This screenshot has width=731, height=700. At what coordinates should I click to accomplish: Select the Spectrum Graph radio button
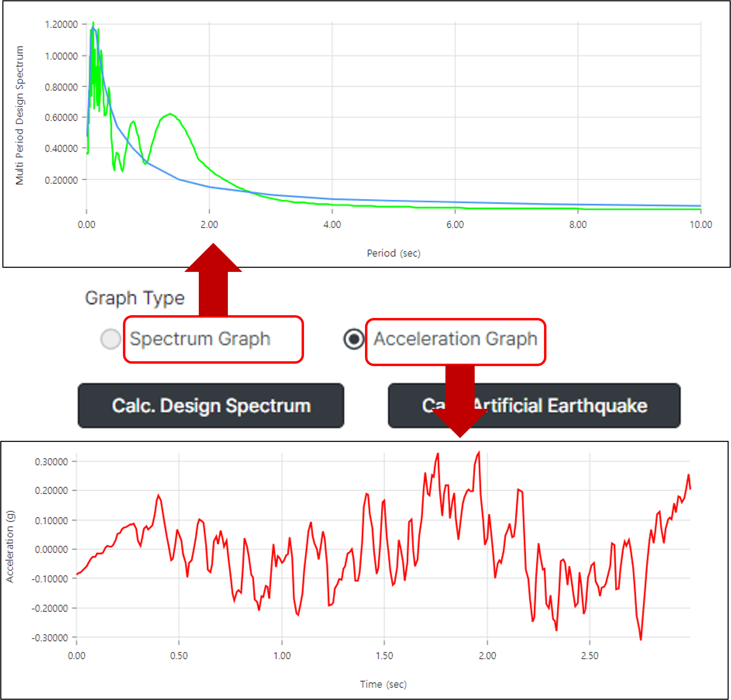coord(110,339)
